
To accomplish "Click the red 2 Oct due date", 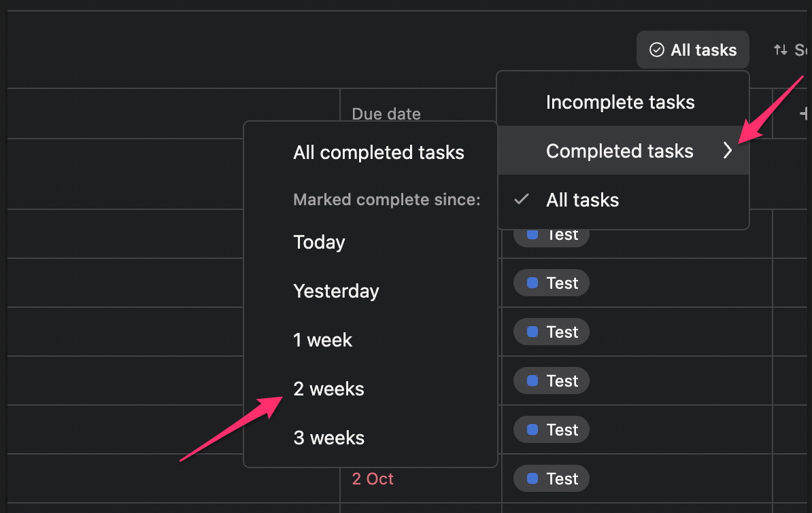I will coord(373,478).
